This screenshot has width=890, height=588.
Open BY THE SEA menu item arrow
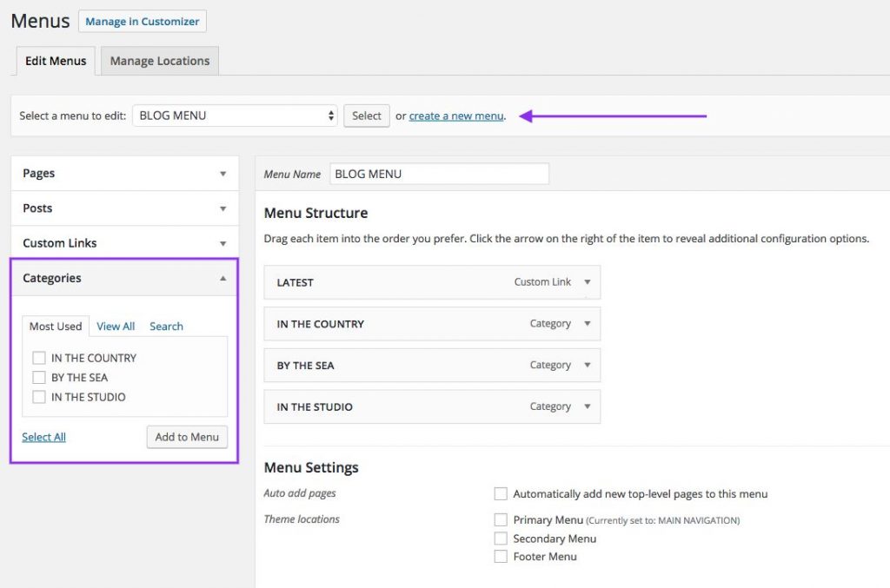click(588, 366)
